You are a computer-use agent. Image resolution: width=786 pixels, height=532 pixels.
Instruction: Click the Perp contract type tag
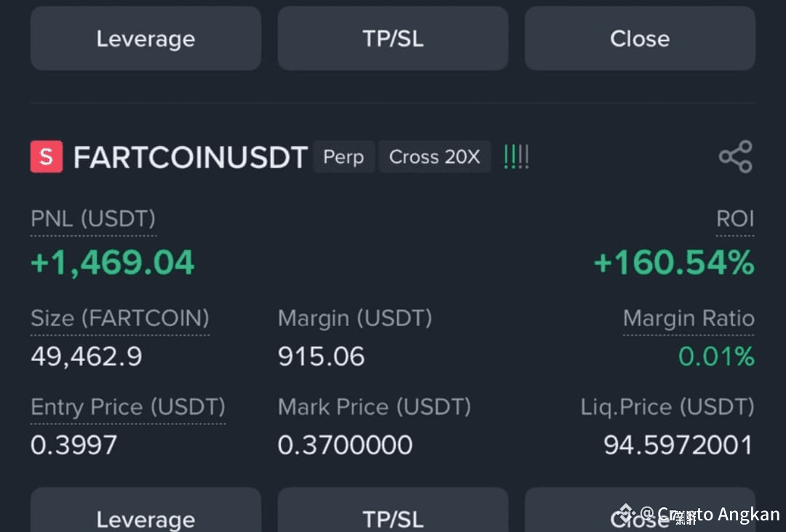click(344, 156)
